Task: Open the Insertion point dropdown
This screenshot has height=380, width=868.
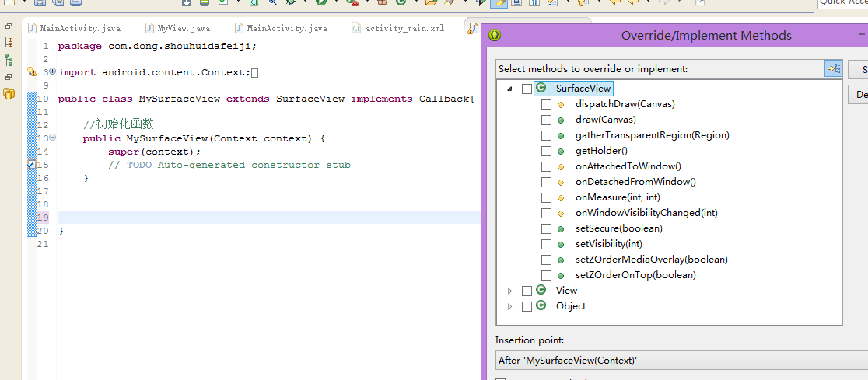Action: [x=681, y=360]
